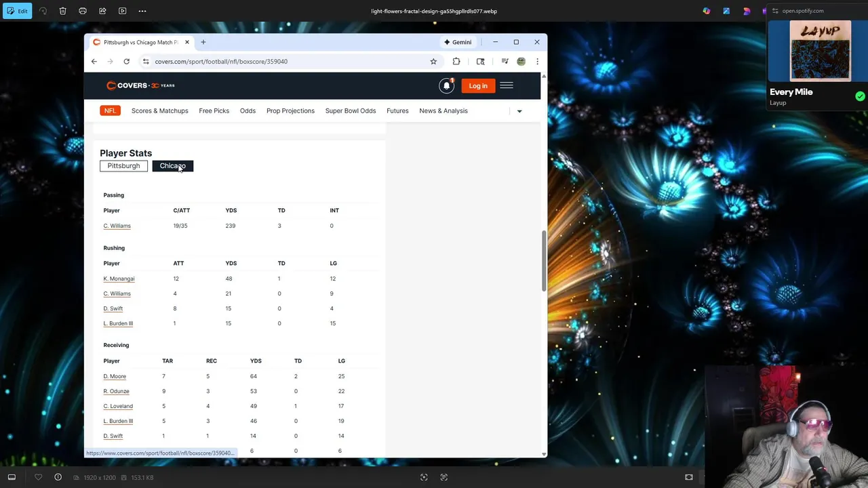Open the three-dot more menu in Photos
The width and height of the screenshot is (868, 488).
click(x=142, y=11)
